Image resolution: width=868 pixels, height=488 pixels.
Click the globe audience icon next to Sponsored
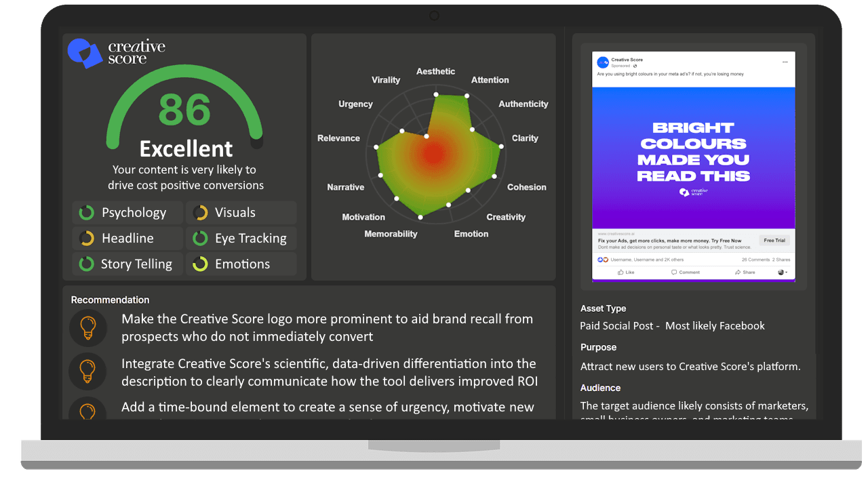click(x=635, y=66)
